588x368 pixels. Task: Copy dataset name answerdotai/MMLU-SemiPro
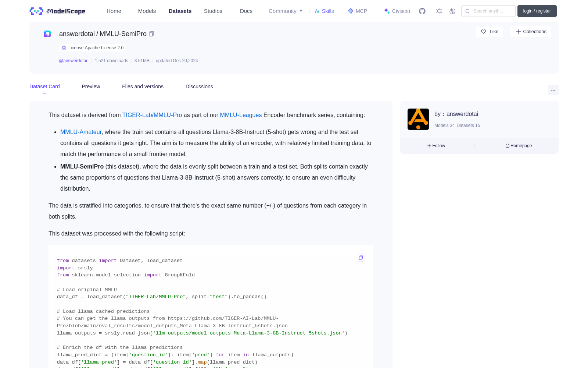point(151,34)
